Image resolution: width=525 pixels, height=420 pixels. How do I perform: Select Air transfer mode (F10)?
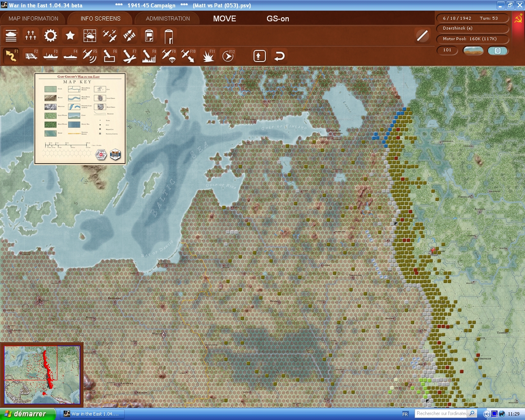click(x=188, y=56)
